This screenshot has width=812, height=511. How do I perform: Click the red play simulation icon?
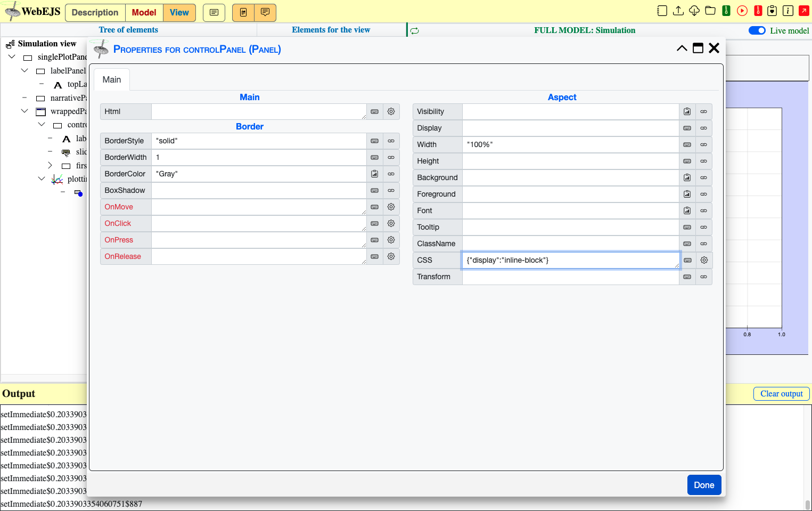tap(742, 11)
